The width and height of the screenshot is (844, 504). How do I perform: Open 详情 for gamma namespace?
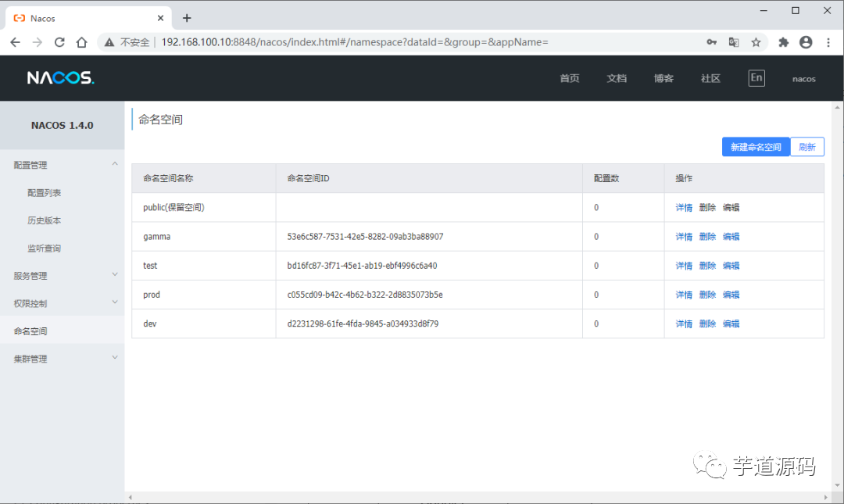tap(684, 237)
